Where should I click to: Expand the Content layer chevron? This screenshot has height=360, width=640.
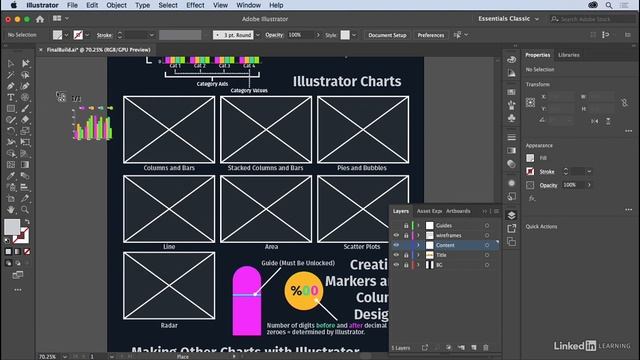pyautogui.click(x=418, y=245)
